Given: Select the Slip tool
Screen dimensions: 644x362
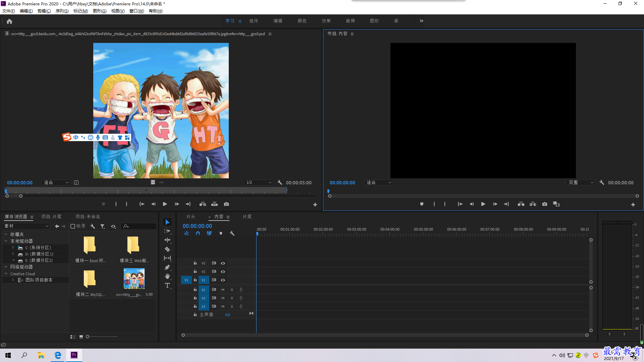Looking at the screenshot, I should 167,258.
